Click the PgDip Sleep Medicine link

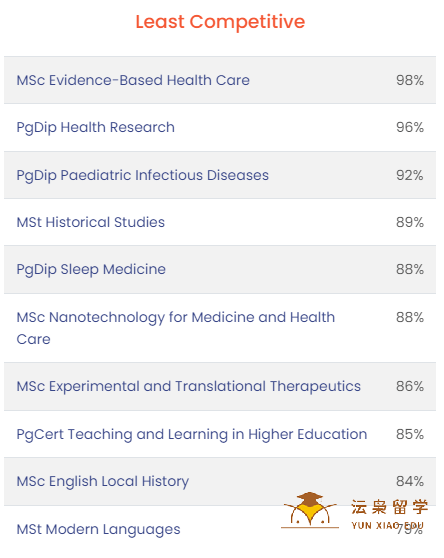[x=91, y=269]
